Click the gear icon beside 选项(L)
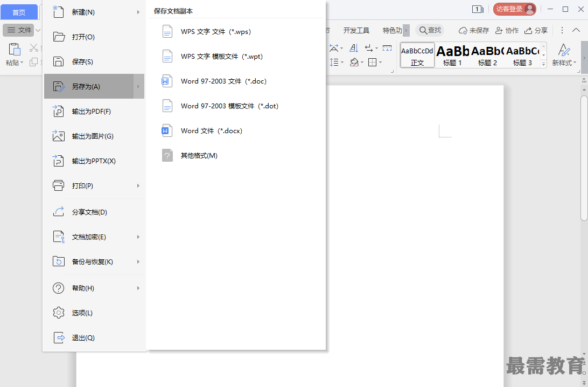 pos(59,313)
